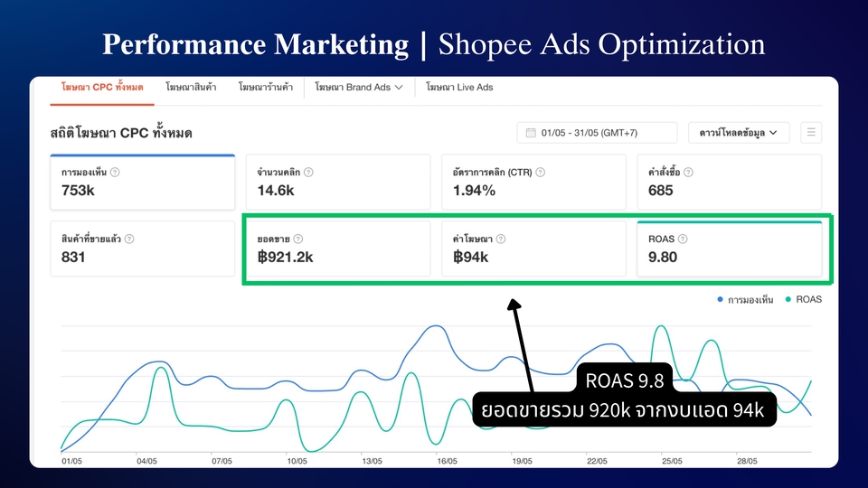Viewport: 868px width, 488px height.
Task: Toggle the ROAS chart legend dot
Action: [x=788, y=299]
